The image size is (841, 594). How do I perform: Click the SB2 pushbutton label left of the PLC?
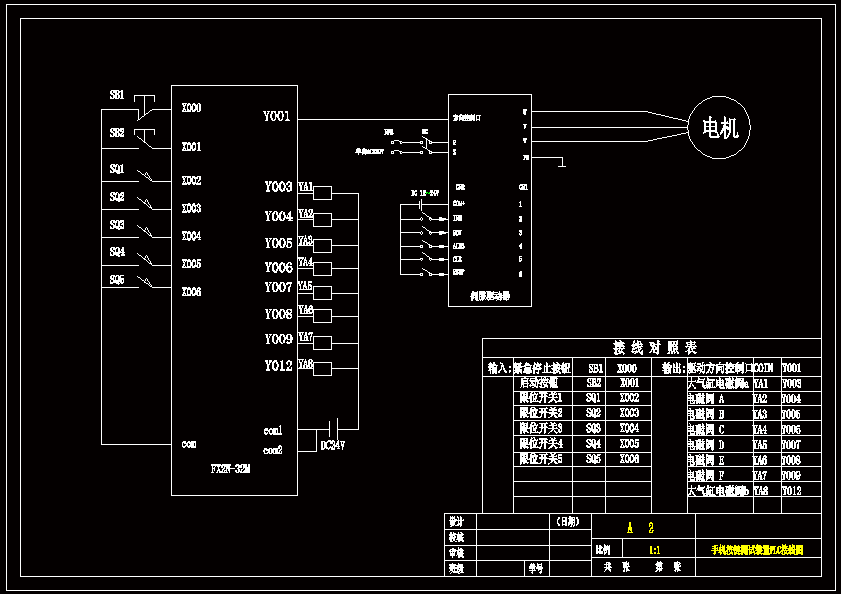coord(117,133)
